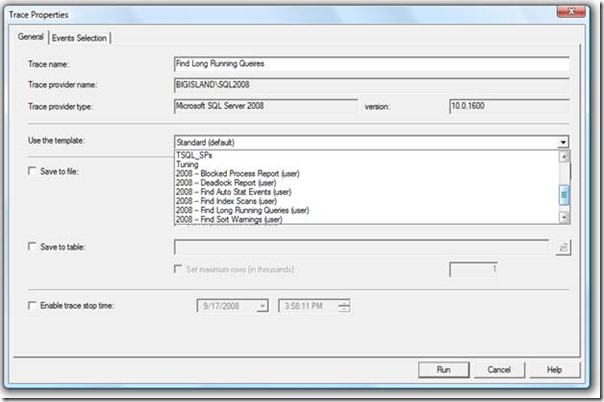Toggle Enable trace stop time checkbox
This screenshot has width=604, height=402.
[34, 304]
